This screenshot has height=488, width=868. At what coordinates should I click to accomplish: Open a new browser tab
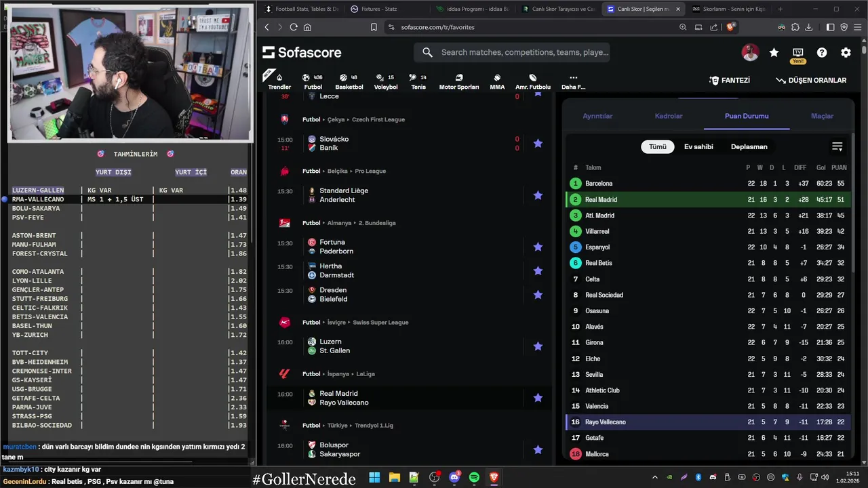pos(780,9)
